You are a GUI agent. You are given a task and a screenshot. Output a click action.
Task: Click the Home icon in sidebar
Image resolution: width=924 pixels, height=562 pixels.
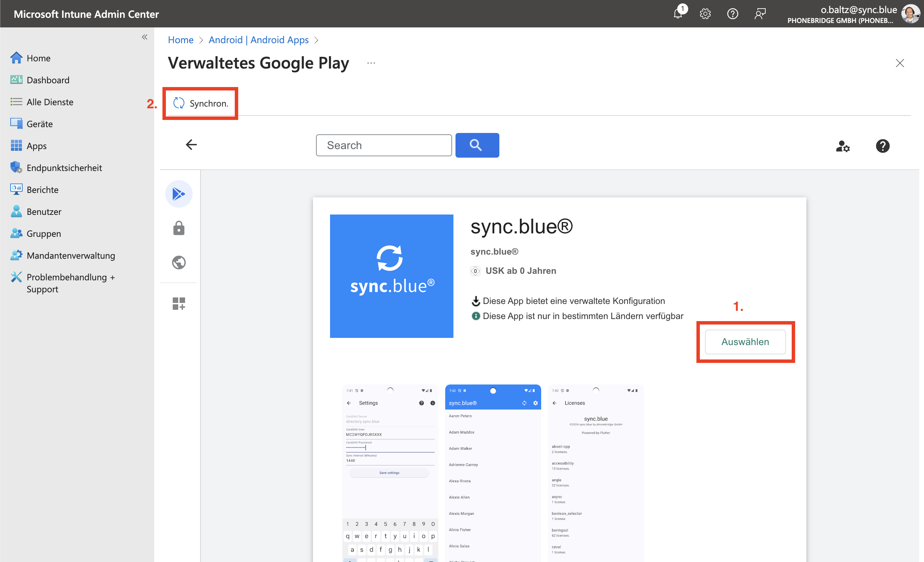click(x=16, y=58)
